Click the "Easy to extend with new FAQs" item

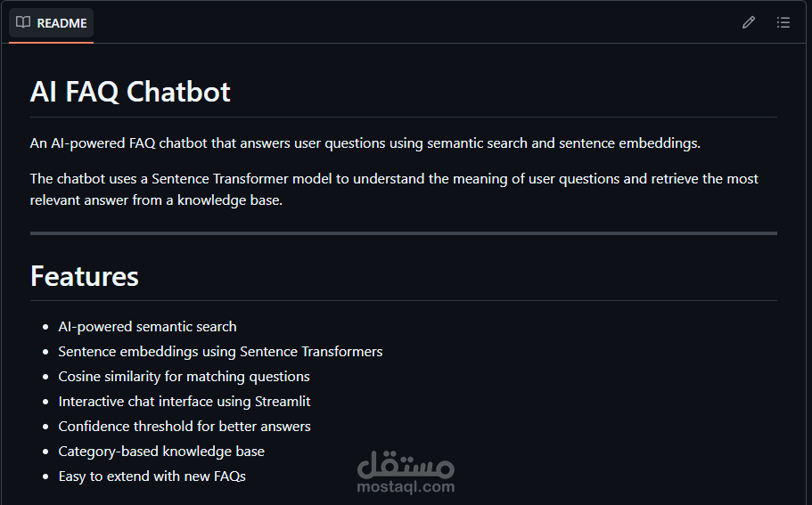[x=152, y=476]
